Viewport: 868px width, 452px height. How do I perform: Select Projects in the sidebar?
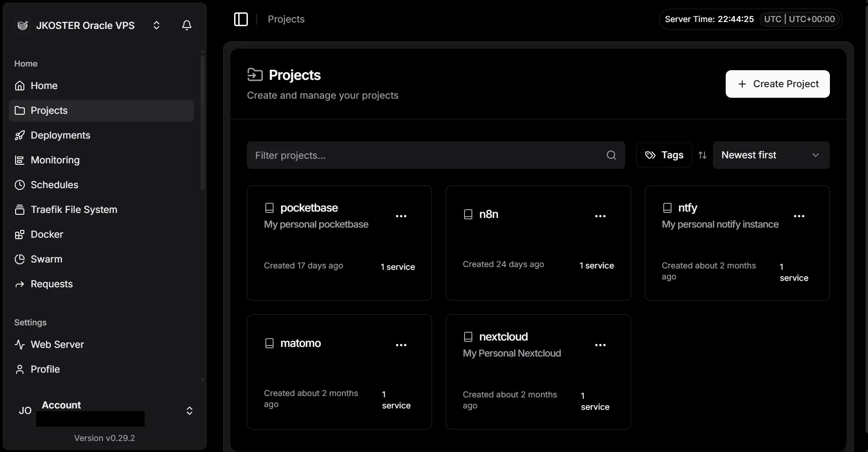click(x=101, y=111)
